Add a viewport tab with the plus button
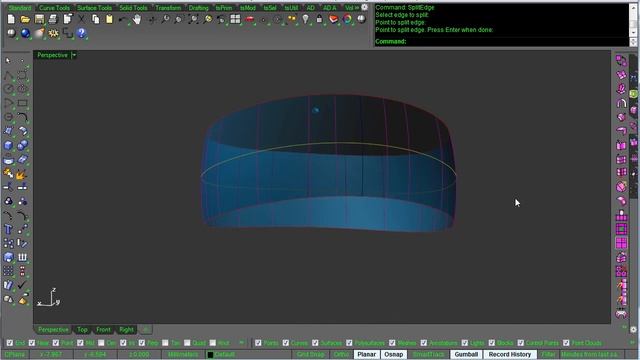This screenshot has height=360, width=640. 146,329
